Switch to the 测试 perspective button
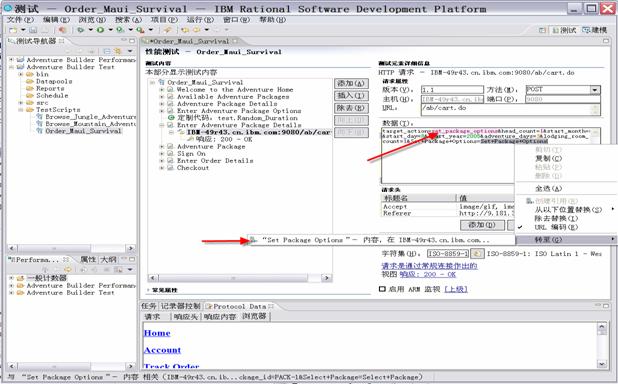The image size is (618, 384). (565, 30)
